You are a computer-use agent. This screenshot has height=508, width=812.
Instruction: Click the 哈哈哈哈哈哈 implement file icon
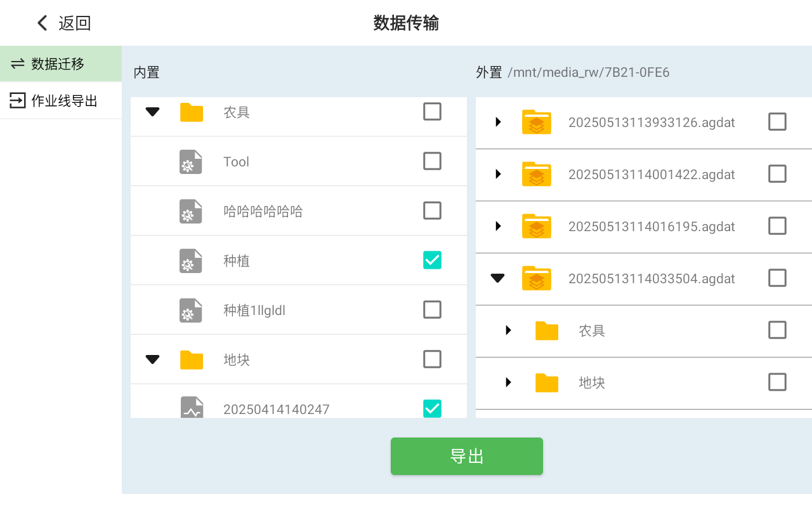coord(191,211)
